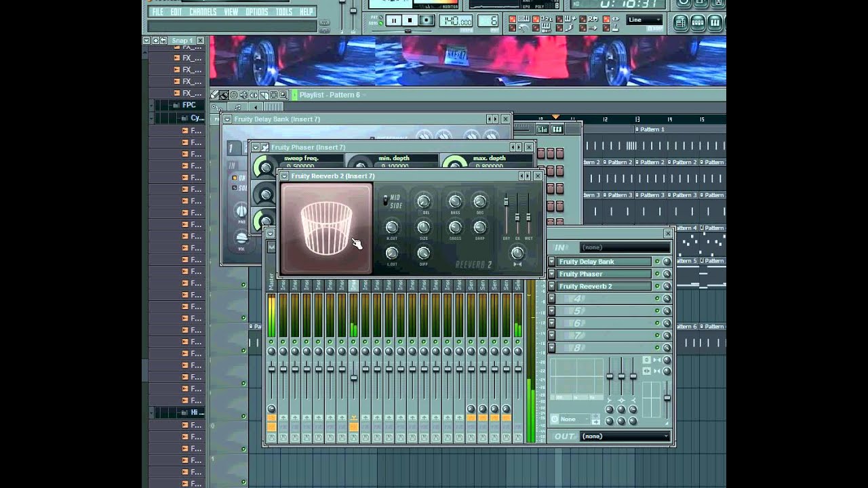This screenshot has width=868, height=488.
Task: Select Fruity Phaser slot in mixer
Action: [604, 274]
